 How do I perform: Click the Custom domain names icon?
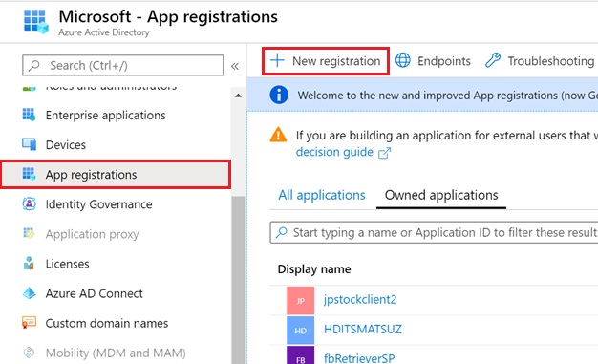coord(29,323)
